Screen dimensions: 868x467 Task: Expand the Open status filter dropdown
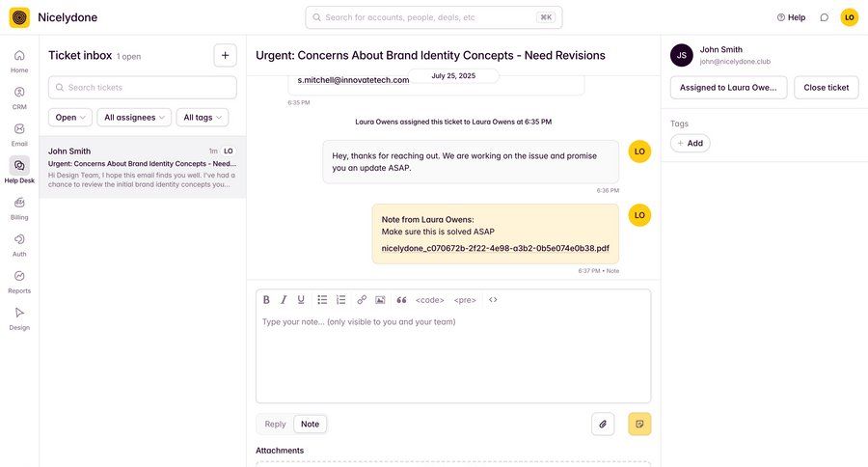(70, 118)
